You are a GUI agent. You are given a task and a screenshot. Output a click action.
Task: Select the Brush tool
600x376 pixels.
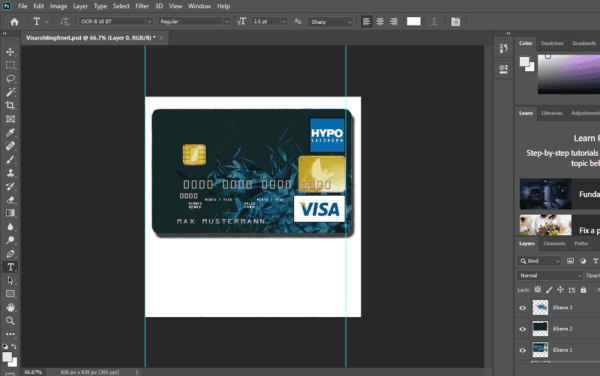tap(10, 160)
